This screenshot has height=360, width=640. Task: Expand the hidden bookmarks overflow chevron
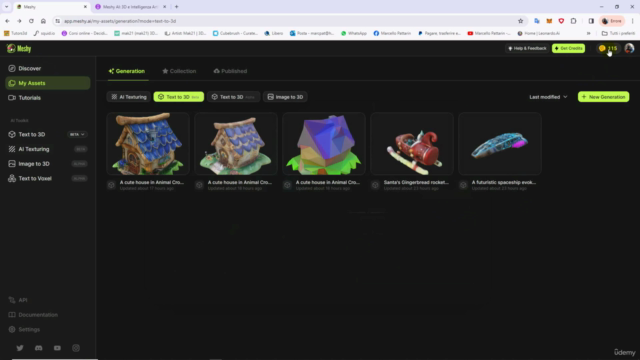(588, 33)
